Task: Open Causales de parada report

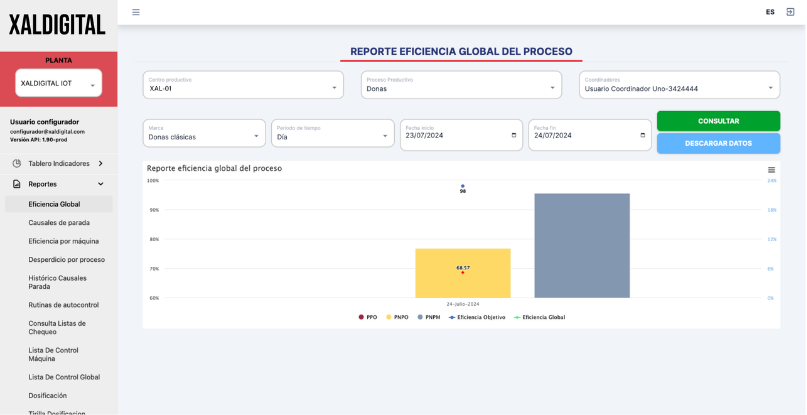Action: [59, 223]
